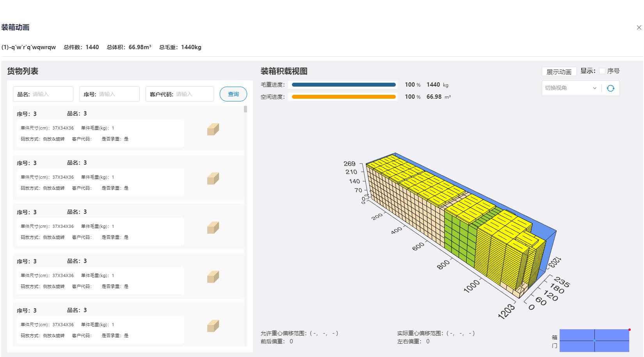Click the red marker on the 箱门 container diagram
The width and height of the screenshot is (644, 357).
pos(629,329)
